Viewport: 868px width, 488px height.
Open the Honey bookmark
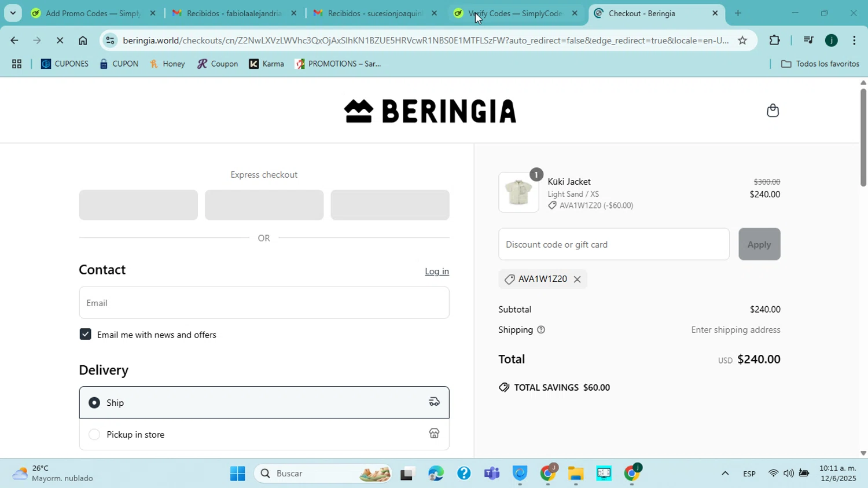point(168,64)
